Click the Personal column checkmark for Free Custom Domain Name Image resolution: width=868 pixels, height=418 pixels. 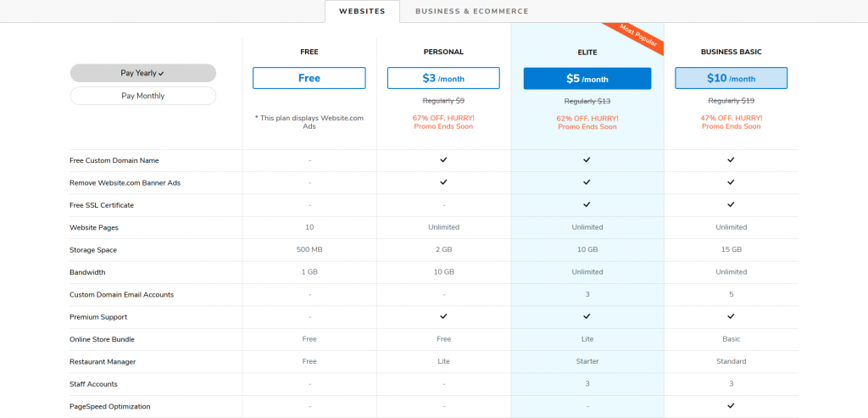point(443,160)
